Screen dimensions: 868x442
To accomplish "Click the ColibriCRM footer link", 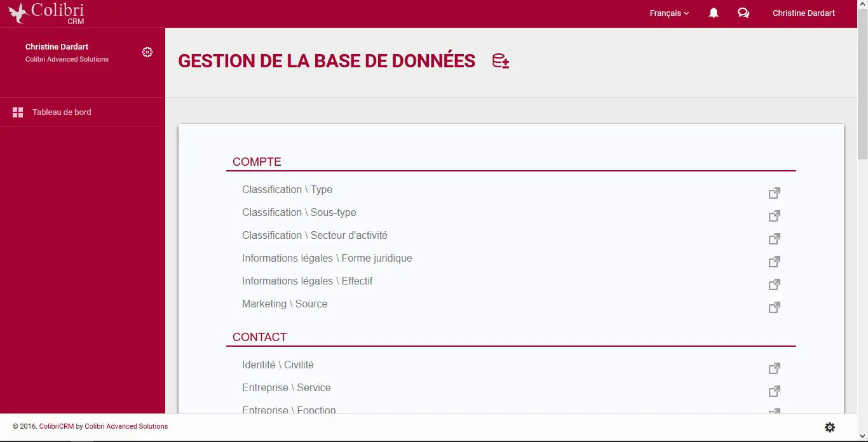I will click(x=57, y=427).
